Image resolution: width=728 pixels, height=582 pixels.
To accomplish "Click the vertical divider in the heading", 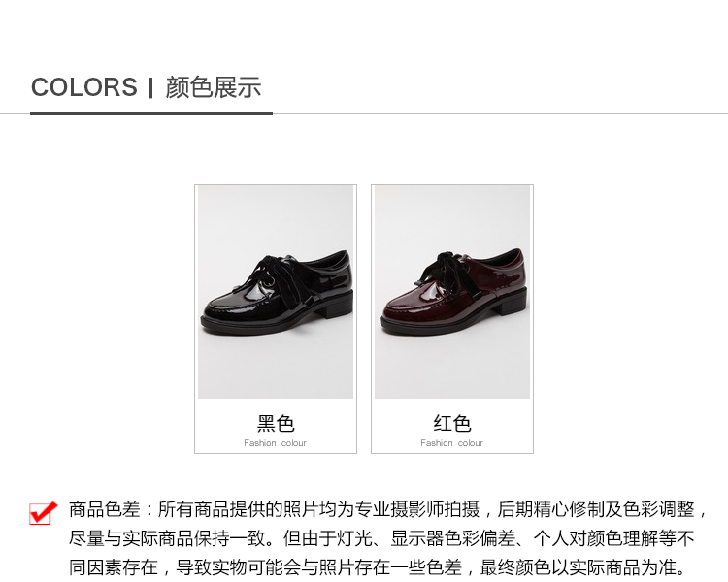I will [151, 87].
